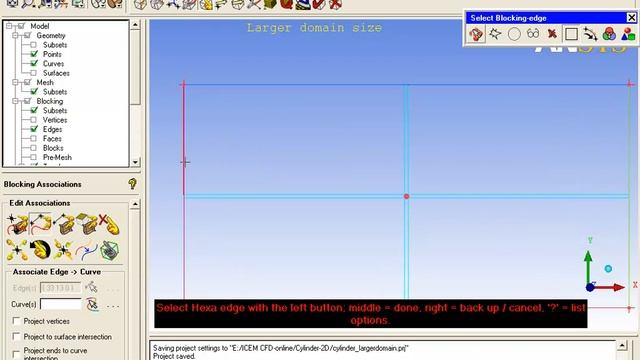640x360 pixels.
Task: Toggle the Geometry branch checkbox
Action: (27, 36)
